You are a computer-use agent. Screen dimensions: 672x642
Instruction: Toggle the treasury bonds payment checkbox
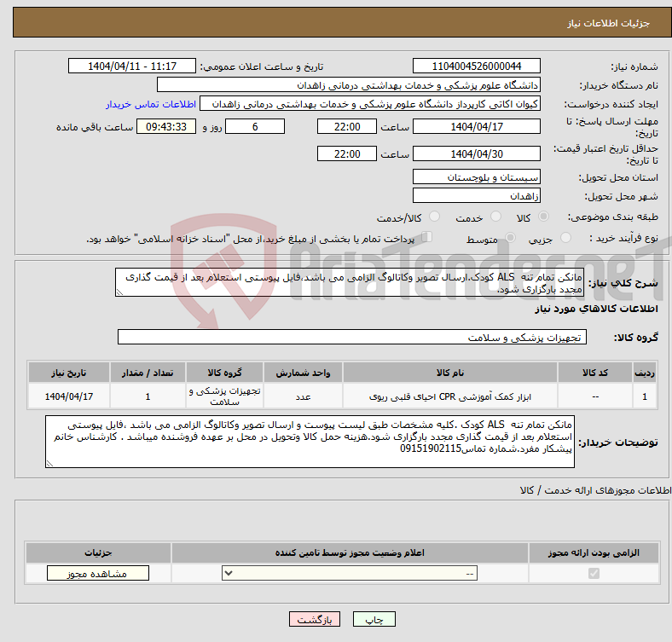point(427,237)
